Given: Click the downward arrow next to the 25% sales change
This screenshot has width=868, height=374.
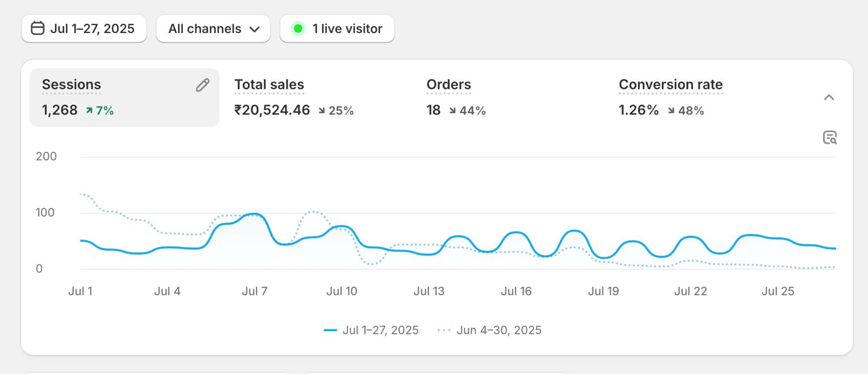Looking at the screenshot, I should click(x=321, y=111).
